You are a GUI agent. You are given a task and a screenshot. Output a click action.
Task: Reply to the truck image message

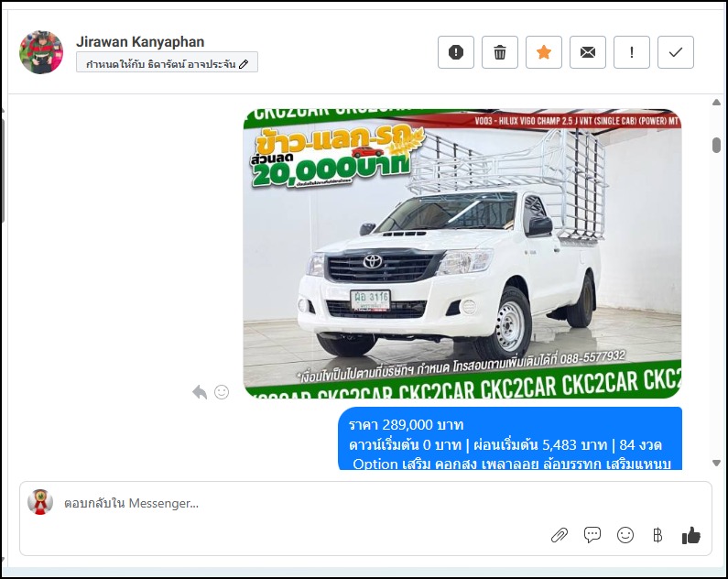pos(200,392)
